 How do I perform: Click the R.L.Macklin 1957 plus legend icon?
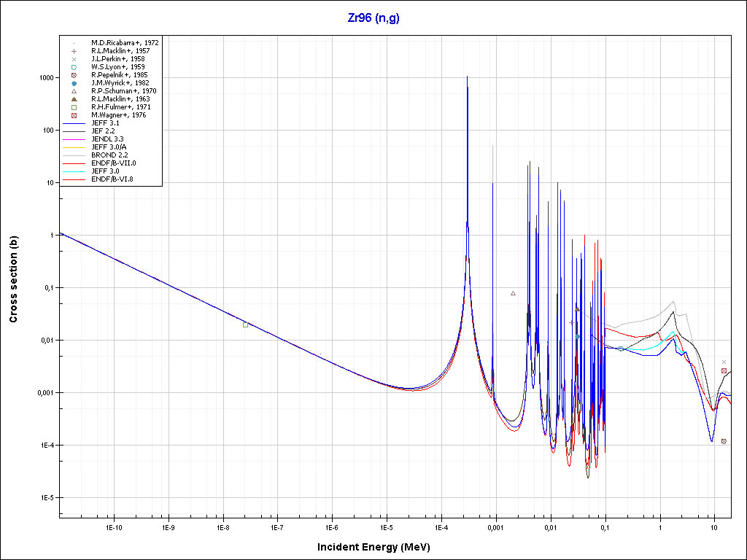(74, 51)
